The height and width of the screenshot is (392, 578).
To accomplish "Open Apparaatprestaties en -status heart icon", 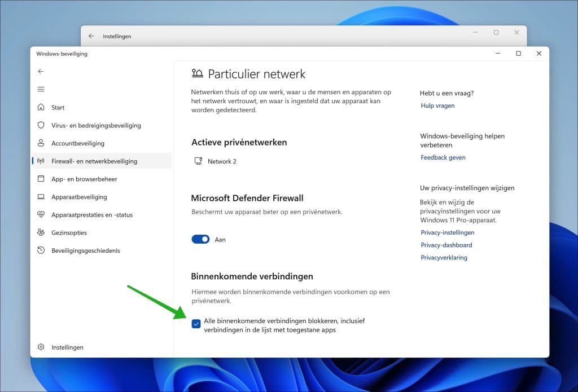I will tap(41, 215).
